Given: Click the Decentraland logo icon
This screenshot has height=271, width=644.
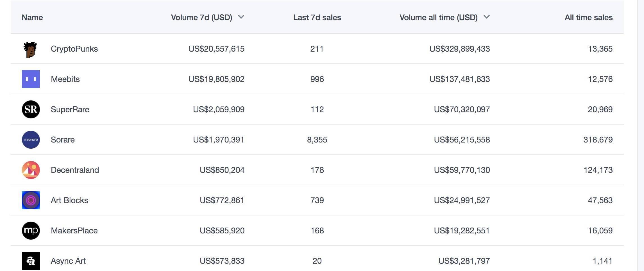Looking at the screenshot, I should click(x=31, y=170).
